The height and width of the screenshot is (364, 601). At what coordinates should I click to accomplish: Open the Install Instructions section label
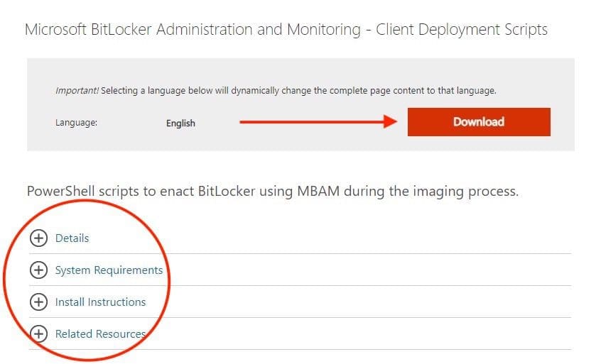(x=100, y=302)
